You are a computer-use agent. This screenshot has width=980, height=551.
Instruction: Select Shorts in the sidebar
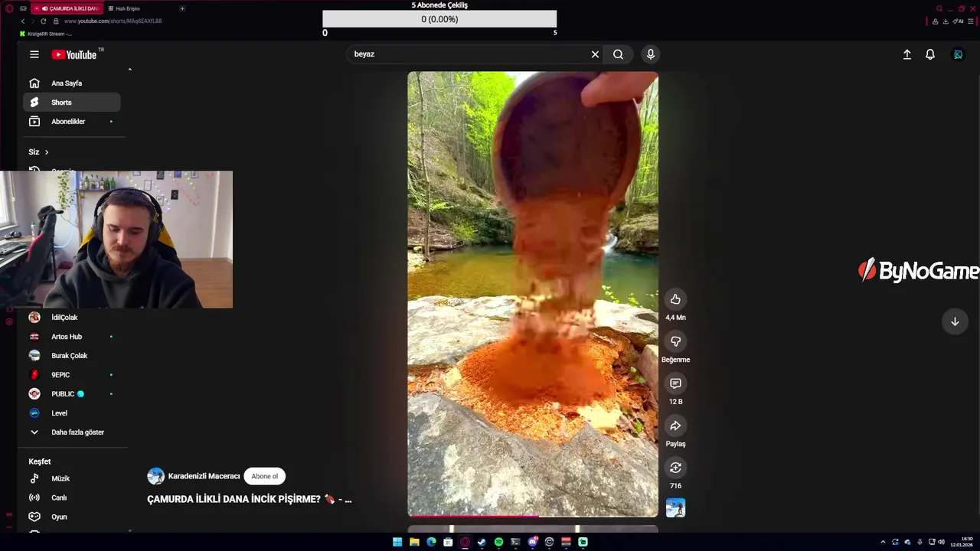72,103
